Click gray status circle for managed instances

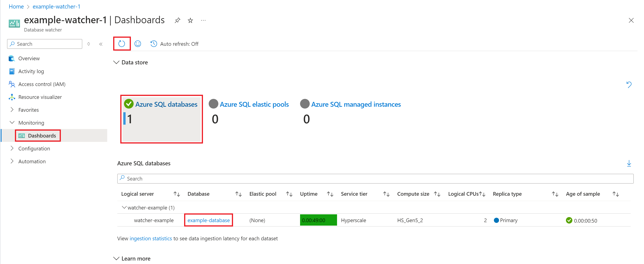(305, 104)
